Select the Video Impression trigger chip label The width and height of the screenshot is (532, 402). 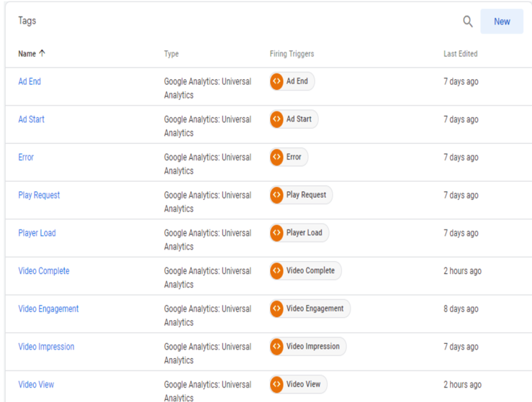tap(313, 347)
